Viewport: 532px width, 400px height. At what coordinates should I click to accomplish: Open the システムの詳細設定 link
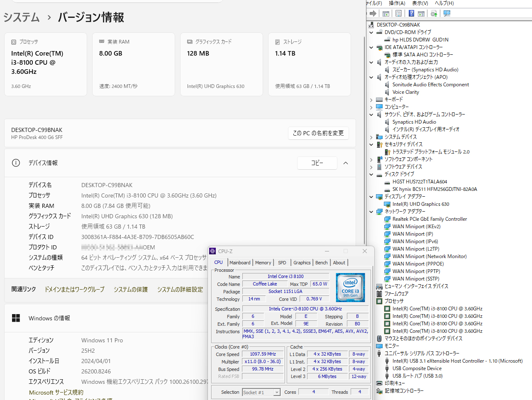(180, 289)
